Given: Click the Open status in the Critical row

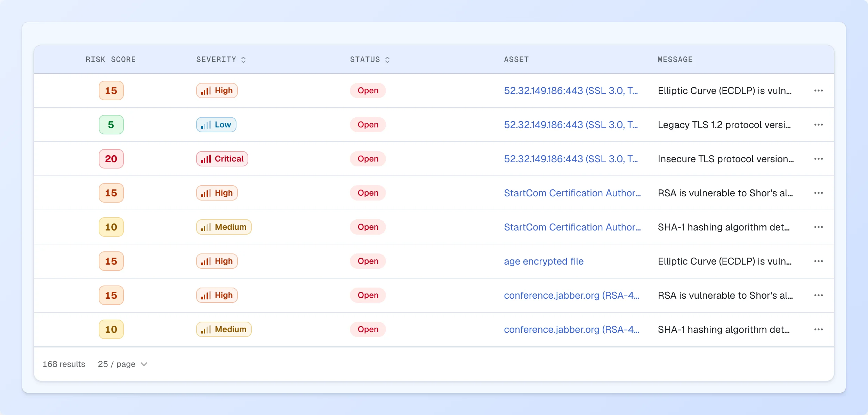Looking at the screenshot, I should 368,159.
